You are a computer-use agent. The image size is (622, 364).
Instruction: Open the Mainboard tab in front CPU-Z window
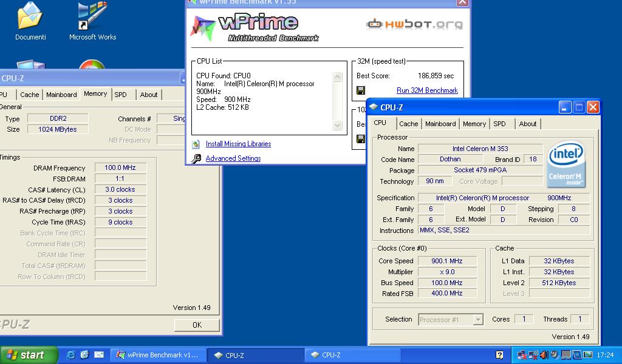440,124
